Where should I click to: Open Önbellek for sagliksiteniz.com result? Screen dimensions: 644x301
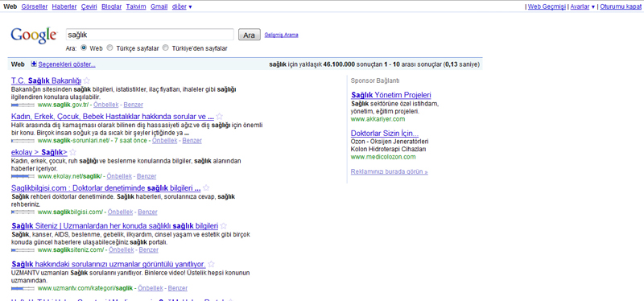pyautogui.click(x=122, y=249)
